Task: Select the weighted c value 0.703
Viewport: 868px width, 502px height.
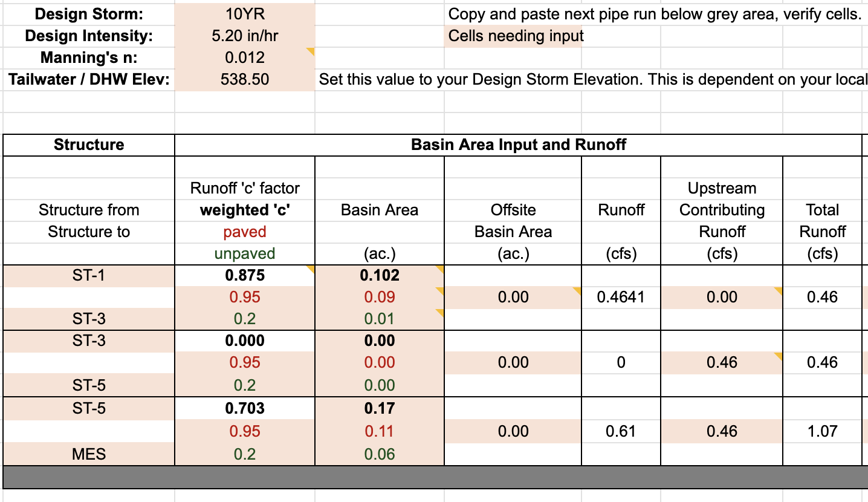Action: pos(245,408)
